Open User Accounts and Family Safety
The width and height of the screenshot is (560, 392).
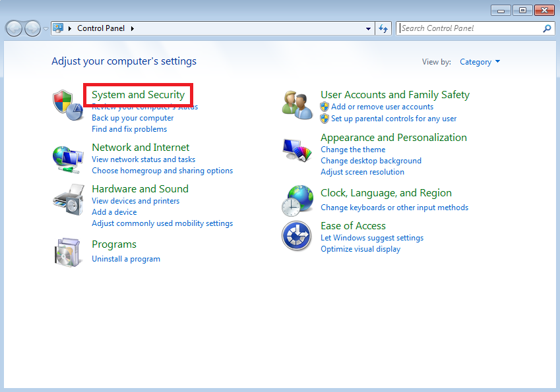tap(395, 95)
